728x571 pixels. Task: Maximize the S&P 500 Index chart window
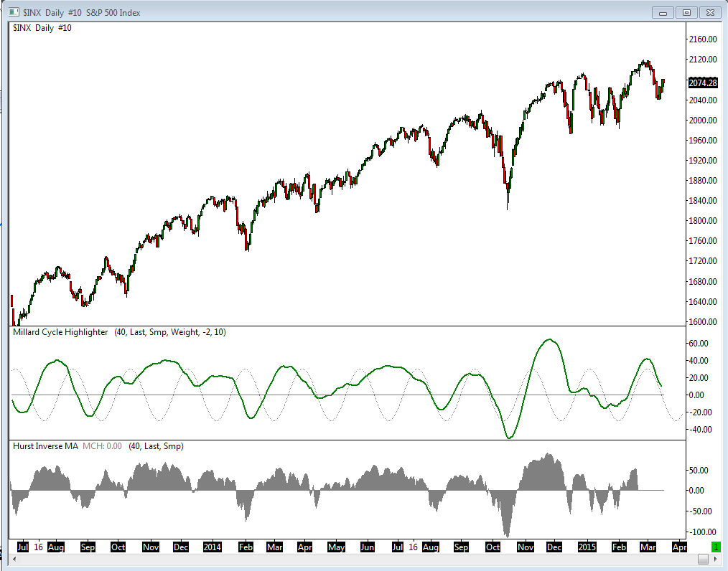coord(686,12)
